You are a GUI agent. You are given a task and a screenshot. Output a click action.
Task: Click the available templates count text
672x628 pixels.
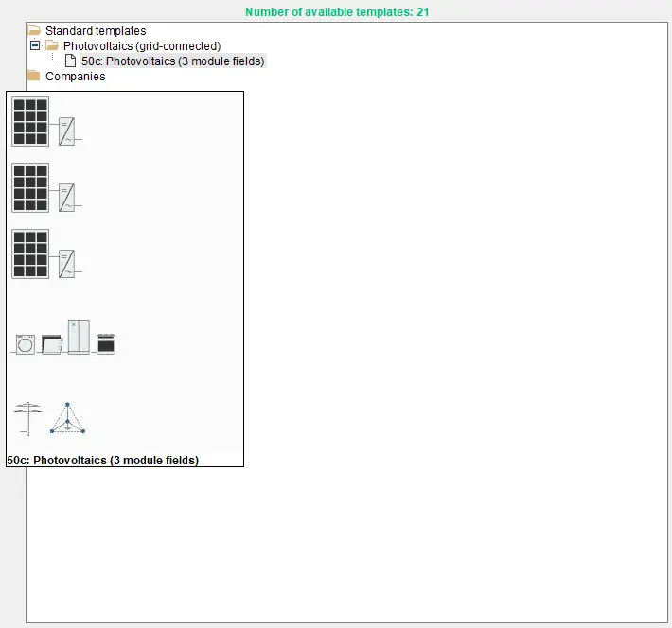(336, 12)
